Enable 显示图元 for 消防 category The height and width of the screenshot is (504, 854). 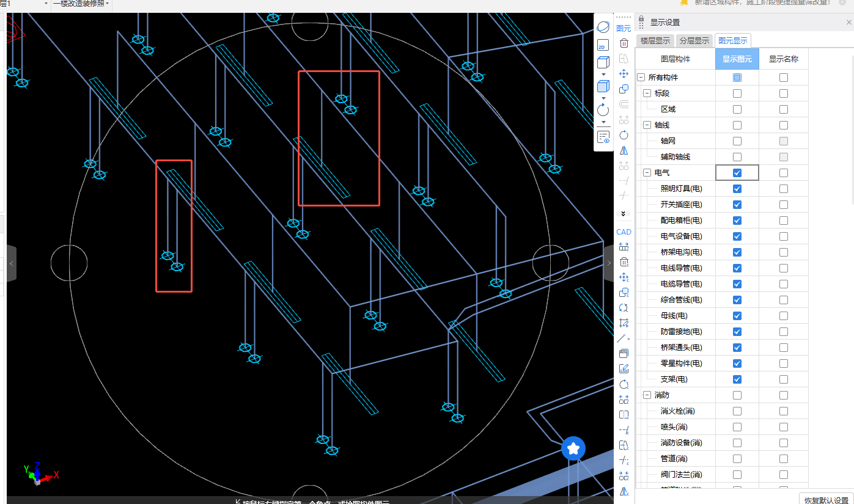[737, 395]
